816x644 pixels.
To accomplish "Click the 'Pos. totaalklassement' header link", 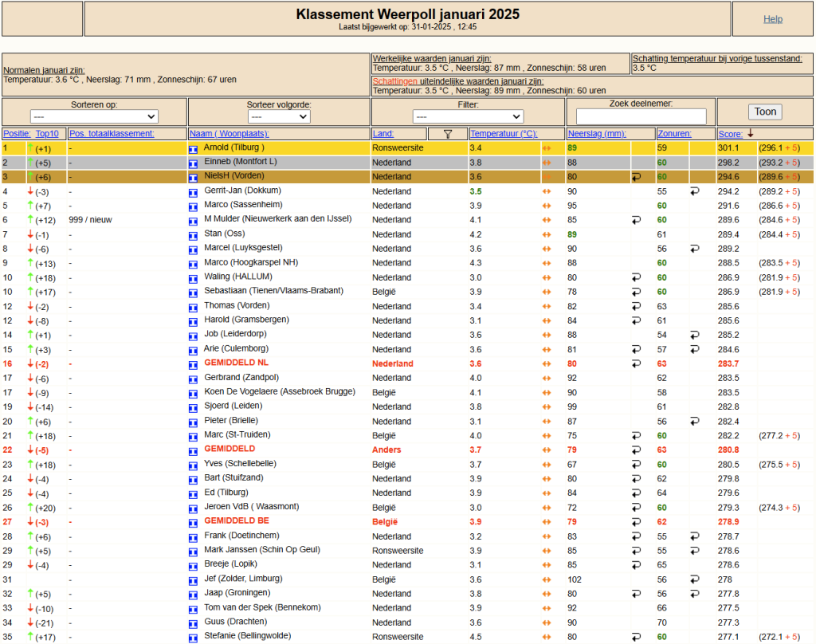I will pos(112,134).
